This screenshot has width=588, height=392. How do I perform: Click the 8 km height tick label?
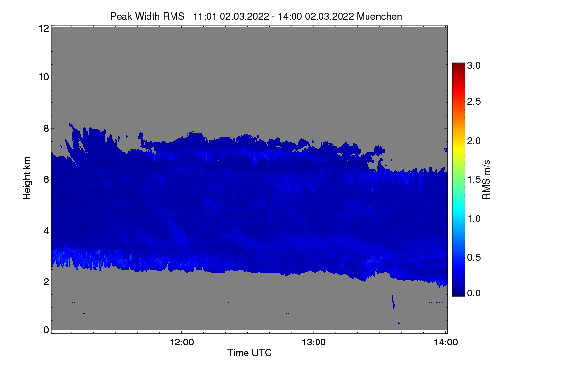click(46, 128)
